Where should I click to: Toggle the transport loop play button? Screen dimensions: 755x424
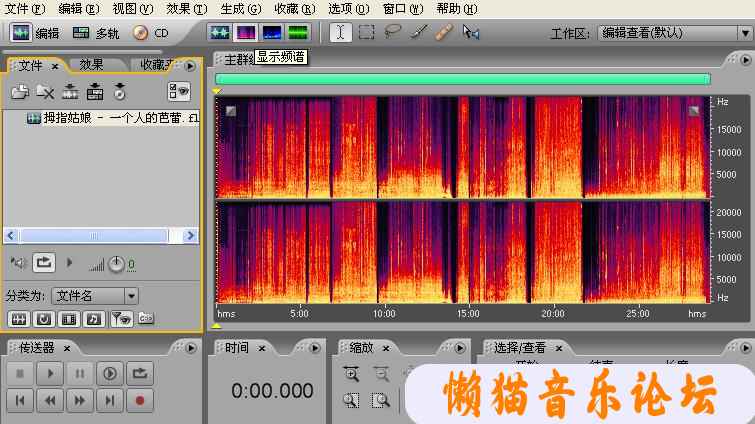click(x=140, y=373)
